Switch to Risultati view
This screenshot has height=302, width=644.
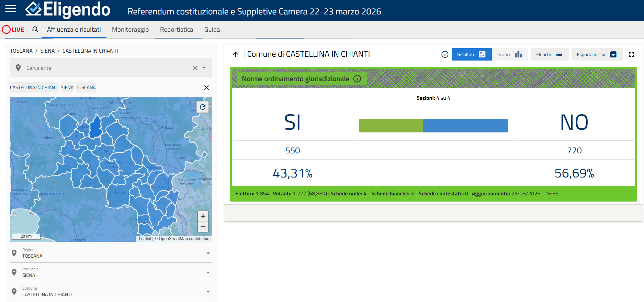tap(471, 54)
